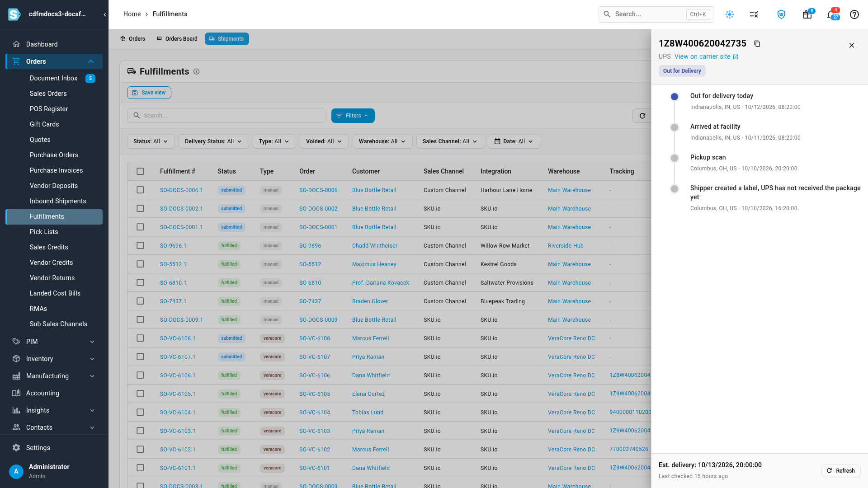Check the row SO-DOCS-0006.1

(140, 190)
